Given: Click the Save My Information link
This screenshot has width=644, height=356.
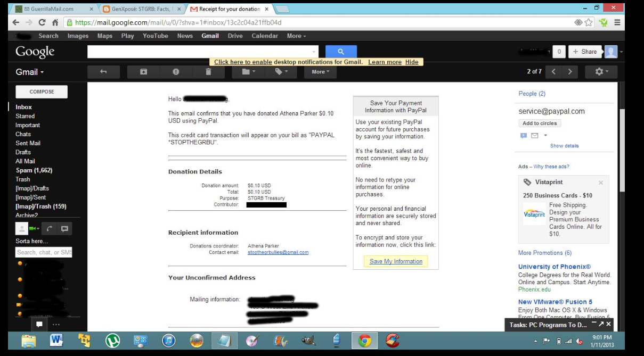Looking at the screenshot, I should [396, 261].
